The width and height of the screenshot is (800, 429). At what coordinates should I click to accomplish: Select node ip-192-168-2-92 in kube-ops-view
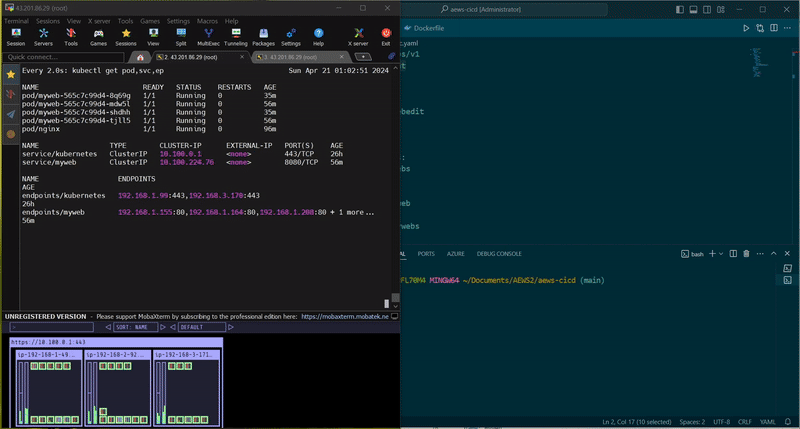(118, 388)
